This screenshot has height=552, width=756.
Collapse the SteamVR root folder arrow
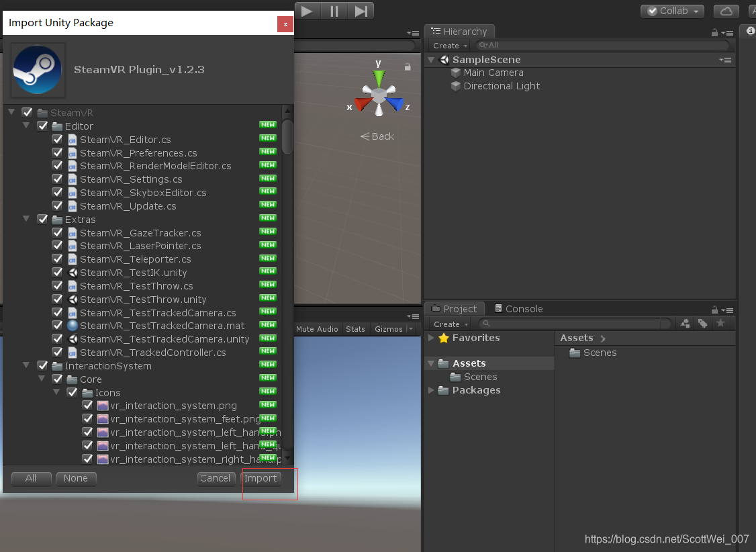point(11,112)
